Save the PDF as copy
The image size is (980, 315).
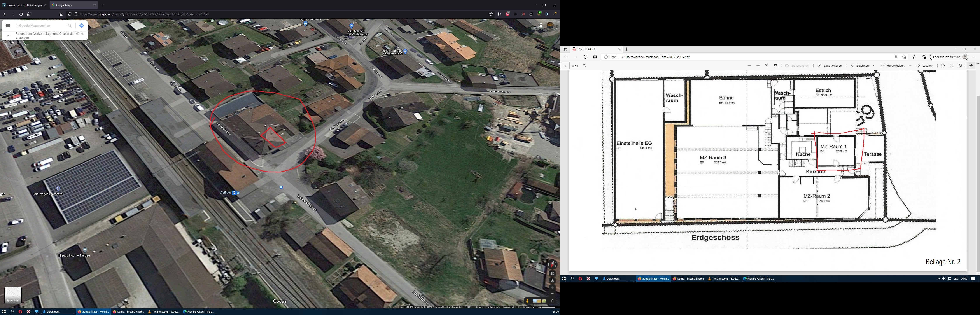coord(960,66)
